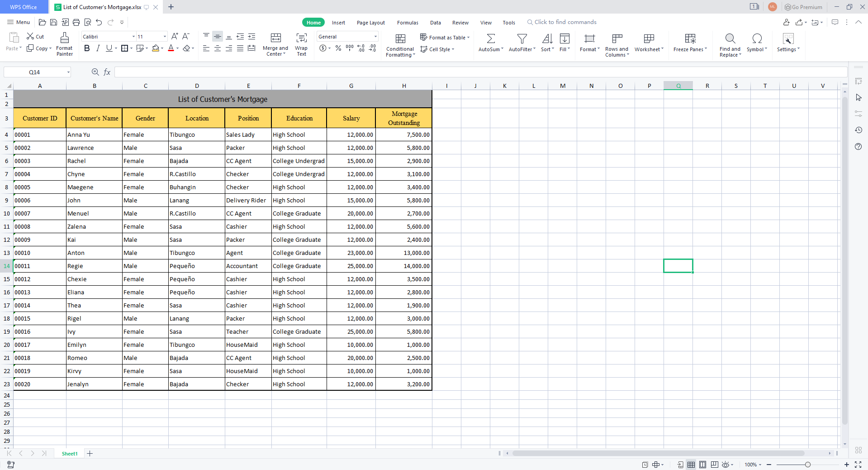Save the workbook using the Save icon
868x470 pixels.
53,22
